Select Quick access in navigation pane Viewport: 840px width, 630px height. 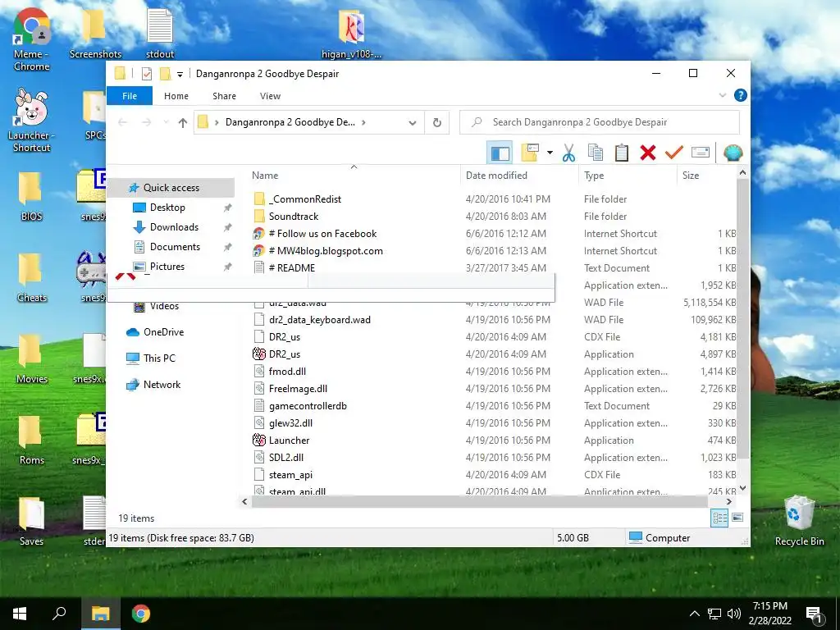pos(171,188)
